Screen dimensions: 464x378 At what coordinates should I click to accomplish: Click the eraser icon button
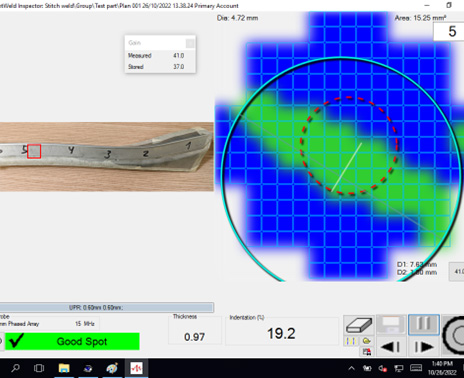coord(359,325)
